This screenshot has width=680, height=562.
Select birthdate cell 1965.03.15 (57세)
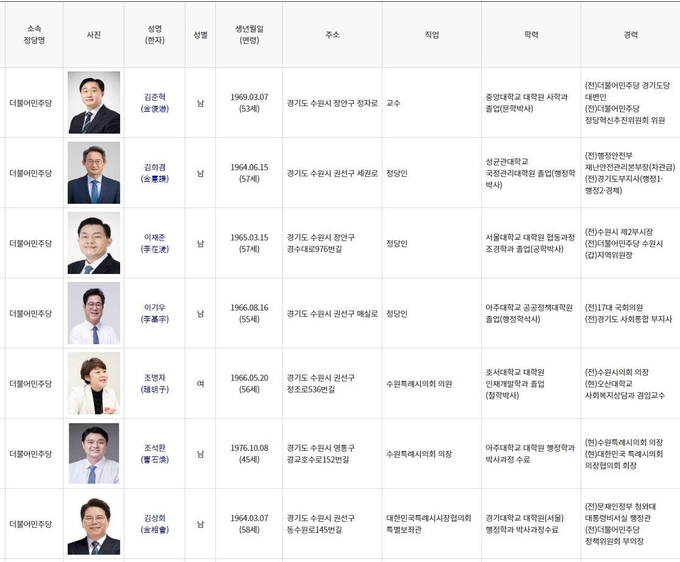(249, 243)
